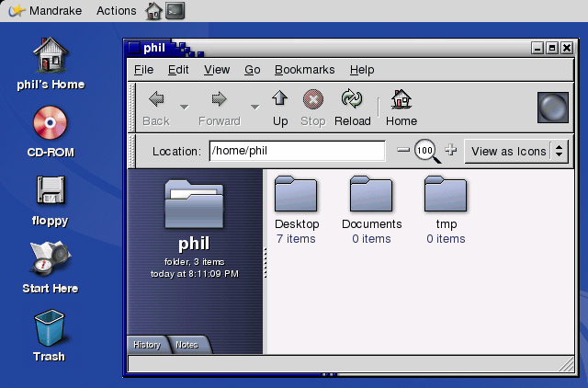Open the Go menu

(253, 70)
